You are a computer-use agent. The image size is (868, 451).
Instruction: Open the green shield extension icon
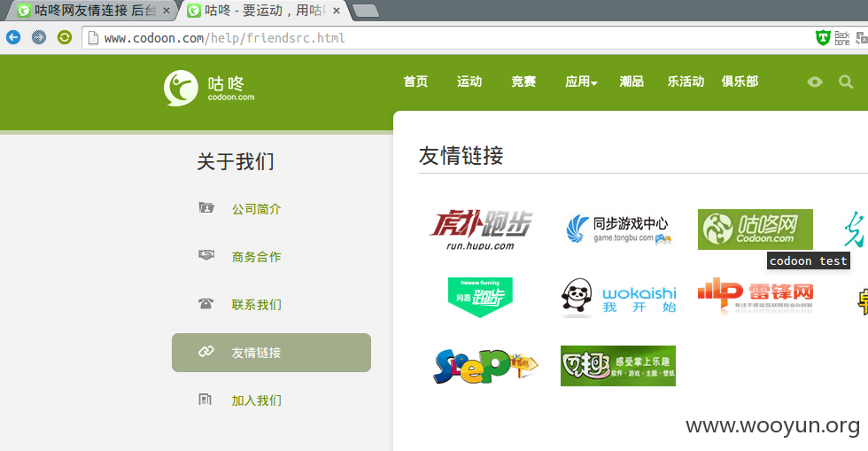tap(823, 38)
